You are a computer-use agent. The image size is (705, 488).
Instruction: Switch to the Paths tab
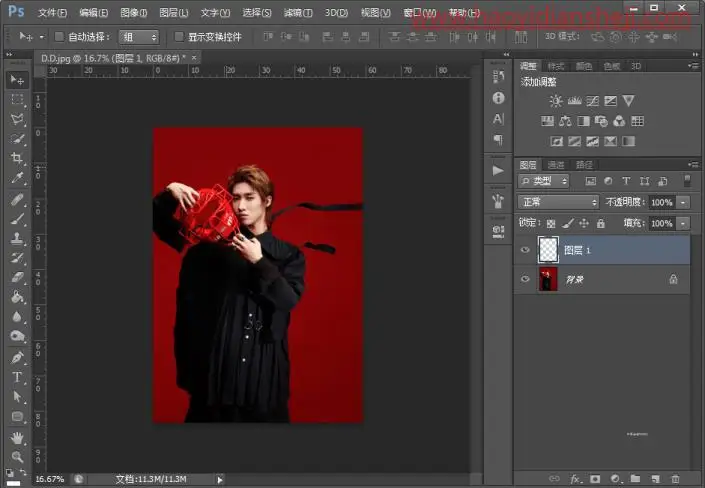click(x=584, y=165)
